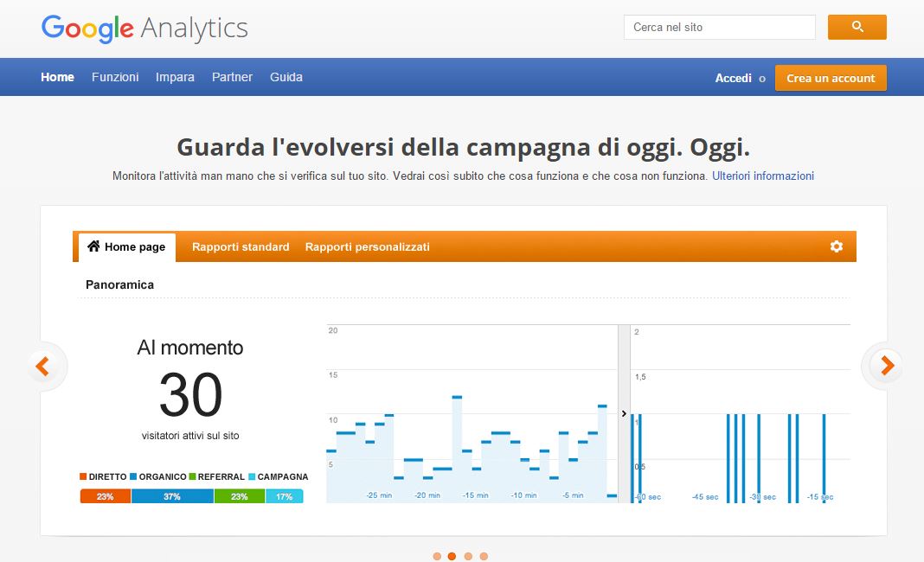This screenshot has width=924, height=562.
Task: Advance carousel with right orange arrow
Action: 887,366
